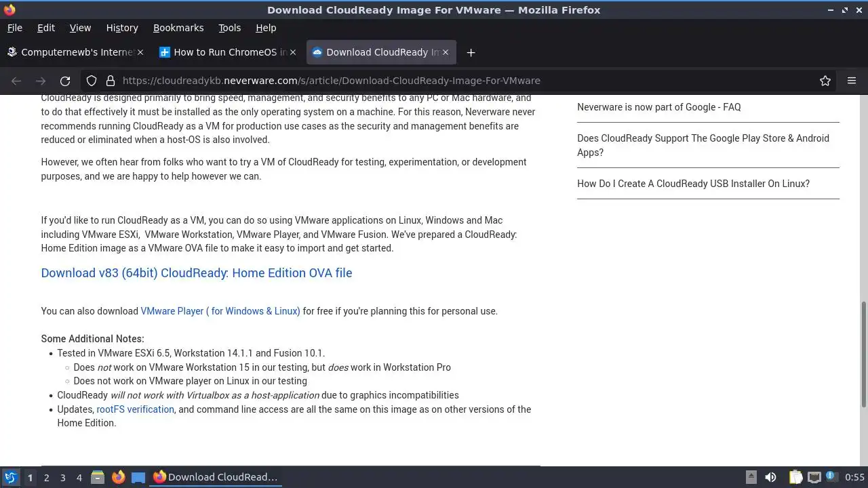Expand the tray up-arrow panel button

tap(751, 477)
